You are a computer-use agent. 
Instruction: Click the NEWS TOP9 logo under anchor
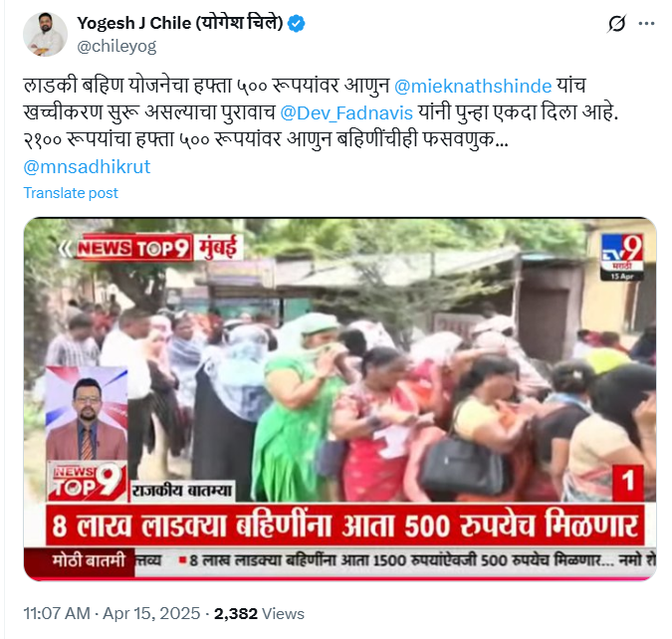click(x=87, y=482)
